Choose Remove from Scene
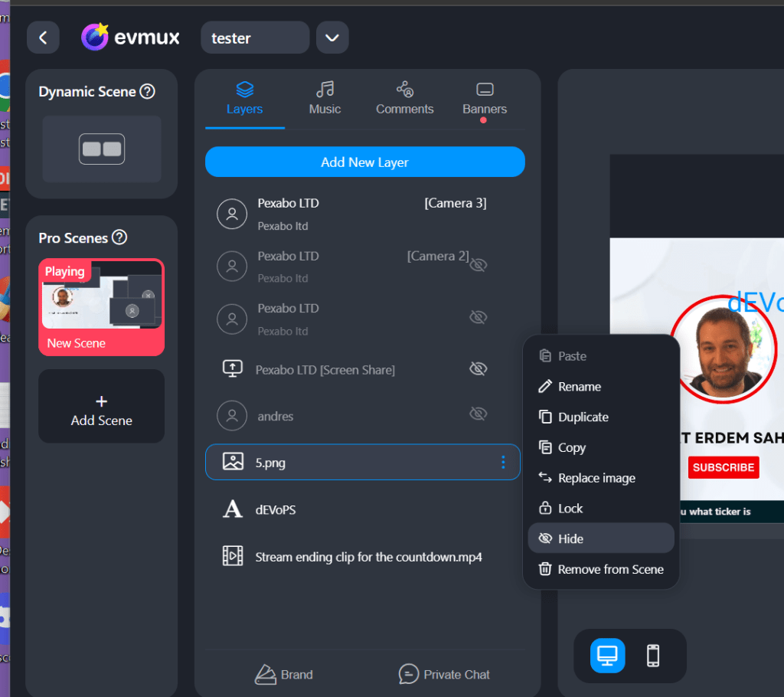784x697 pixels. (601, 569)
